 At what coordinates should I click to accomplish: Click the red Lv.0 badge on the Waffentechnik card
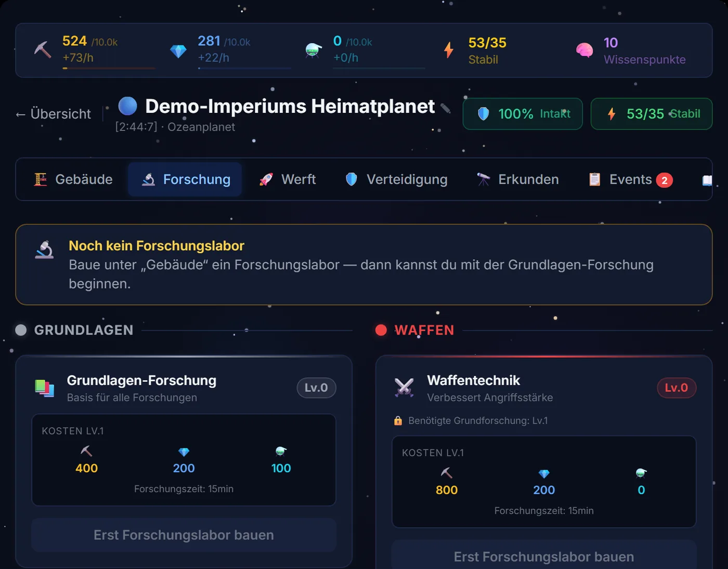[x=677, y=387]
